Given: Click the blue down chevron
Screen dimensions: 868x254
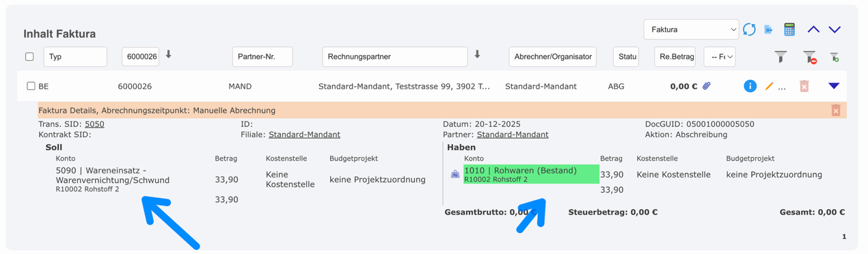Looking at the screenshot, I should [x=835, y=29].
